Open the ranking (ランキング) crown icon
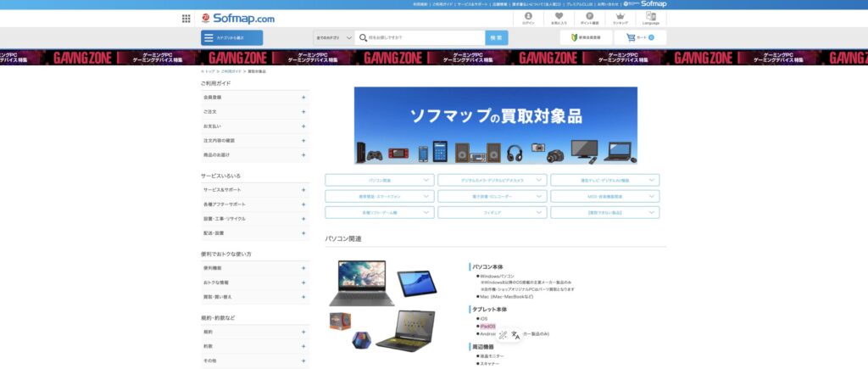The height and width of the screenshot is (369, 868). (x=620, y=18)
